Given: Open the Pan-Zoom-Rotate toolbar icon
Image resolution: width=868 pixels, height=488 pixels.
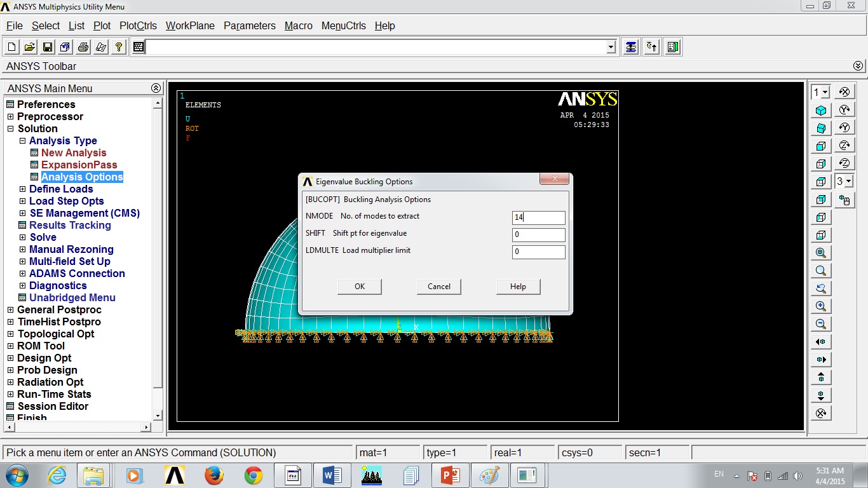Looking at the screenshot, I should point(65,47).
